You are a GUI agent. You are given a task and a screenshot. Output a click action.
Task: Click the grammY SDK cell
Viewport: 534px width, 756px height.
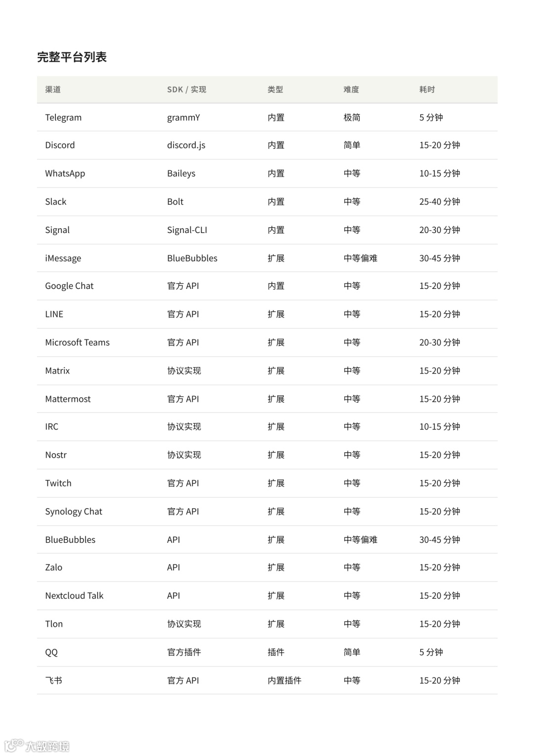183,118
